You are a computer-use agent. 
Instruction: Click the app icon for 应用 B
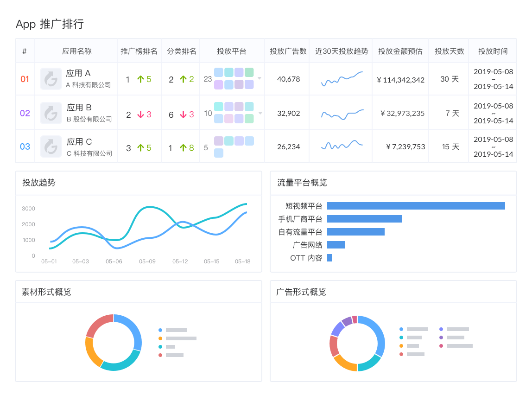(x=51, y=113)
